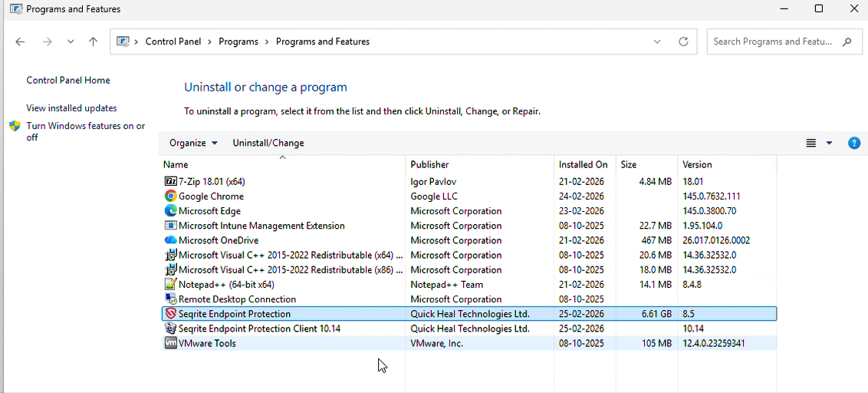Expand the address bar history dropdown
Viewport: 868px width, 393px height.
click(657, 41)
